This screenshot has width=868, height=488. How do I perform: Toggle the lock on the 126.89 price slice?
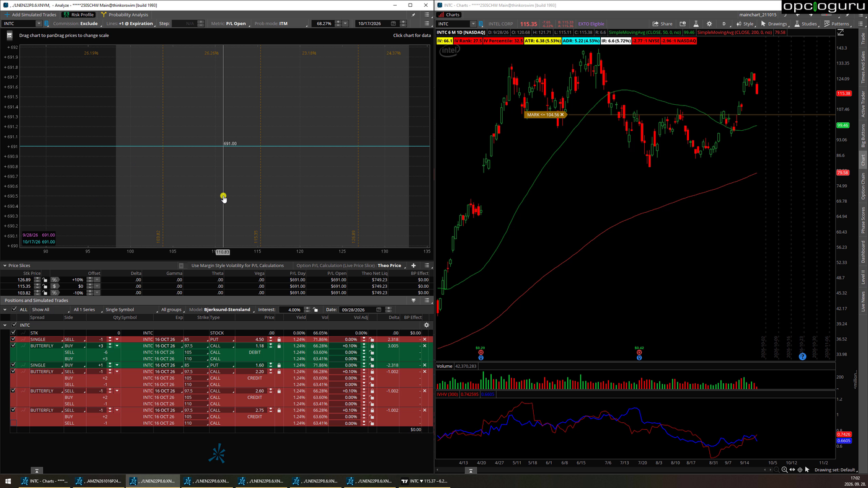click(x=45, y=280)
